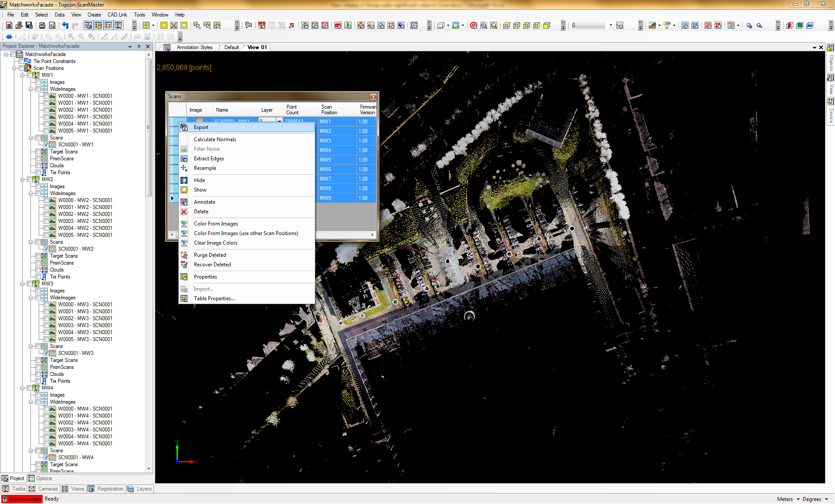
Task: Open the Layers bottom panel tab
Action: tap(140, 489)
